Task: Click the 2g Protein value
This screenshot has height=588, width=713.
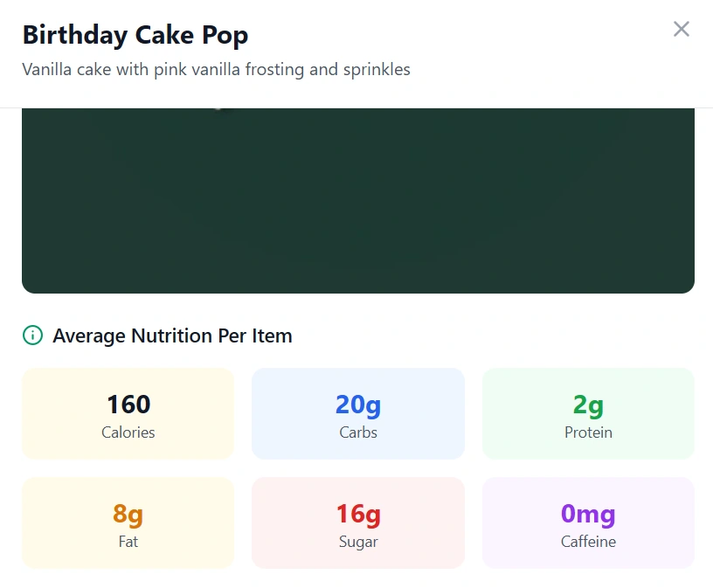Action: pos(587,404)
